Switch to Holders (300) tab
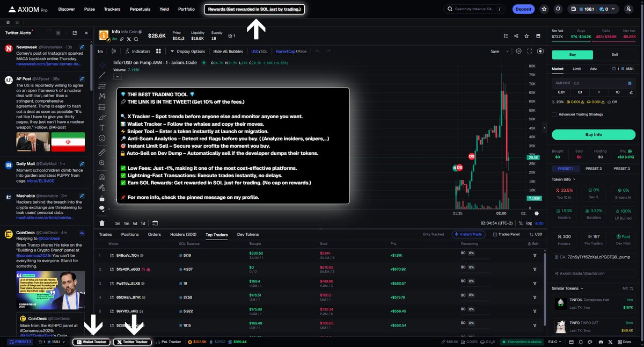Image resolution: width=644 pixels, height=347 pixels. point(183,234)
